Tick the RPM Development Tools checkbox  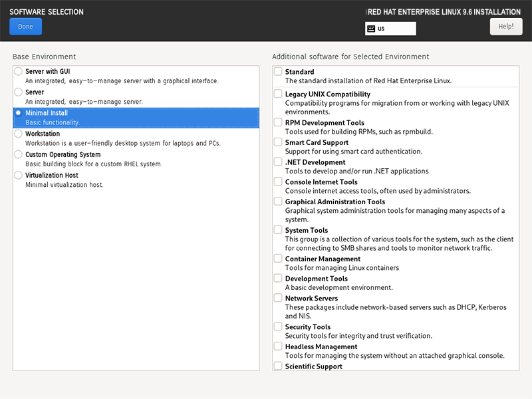[x=278, y=123]
